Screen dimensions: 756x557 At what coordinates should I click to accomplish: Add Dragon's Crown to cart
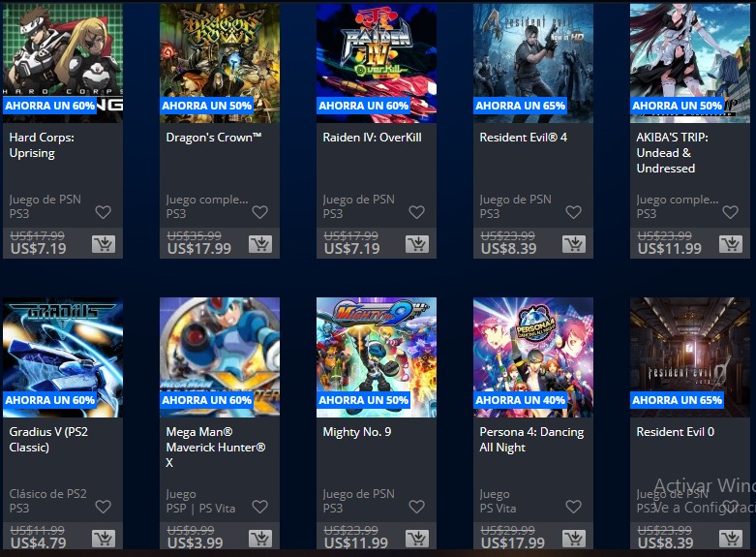click(260, 244)
